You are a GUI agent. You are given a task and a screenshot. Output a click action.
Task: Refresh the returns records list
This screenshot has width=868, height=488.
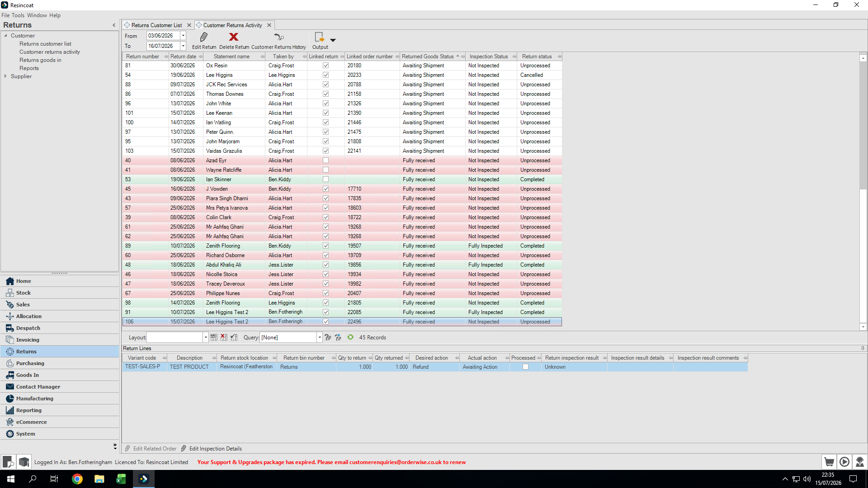(x=350, y=338)
